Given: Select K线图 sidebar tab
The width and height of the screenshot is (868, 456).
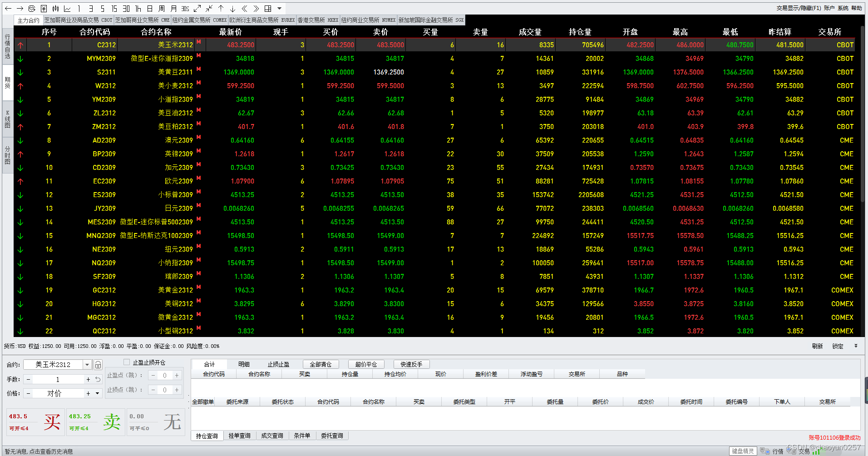Looking at the screenshot, I should coord(7,119).
